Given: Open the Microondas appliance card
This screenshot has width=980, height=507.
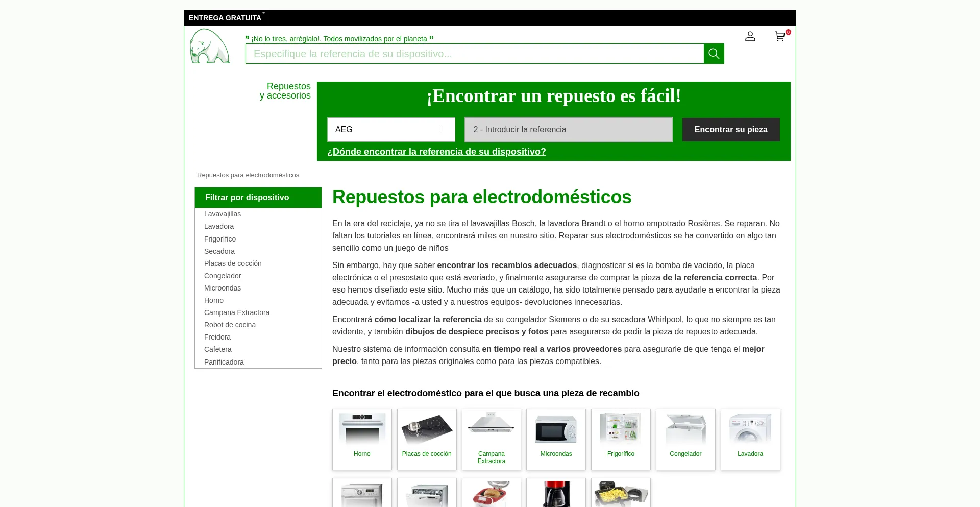Looking at the screenshot, I should tap(556, 439).
